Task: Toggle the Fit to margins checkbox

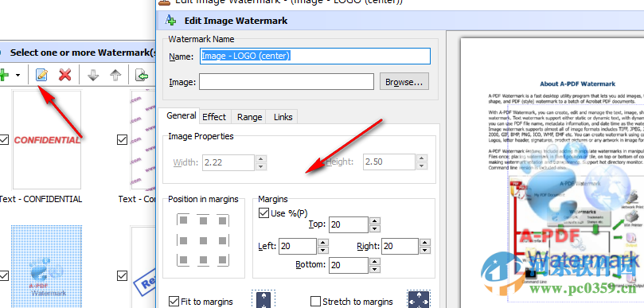Action: [x=174, y=302]
